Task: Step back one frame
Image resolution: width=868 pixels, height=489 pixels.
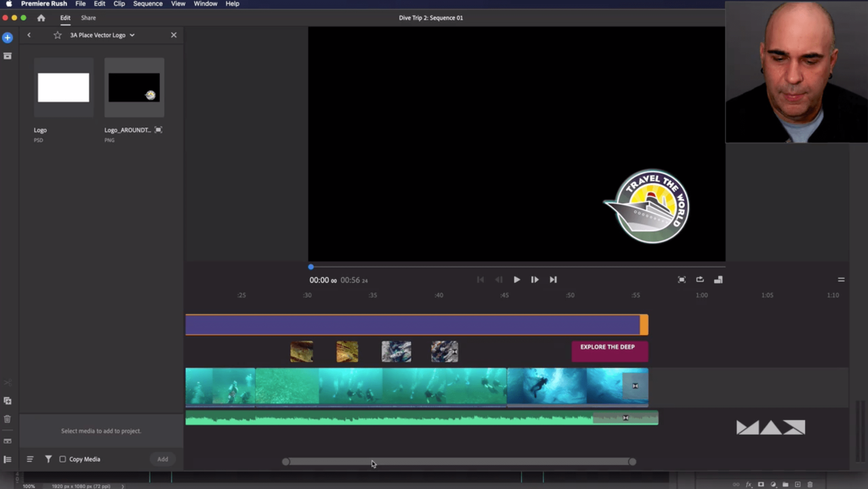Action: click(498, 279)
